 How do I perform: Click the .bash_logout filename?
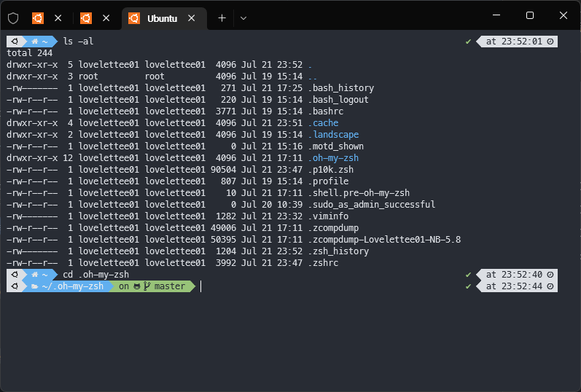point(338,100)
